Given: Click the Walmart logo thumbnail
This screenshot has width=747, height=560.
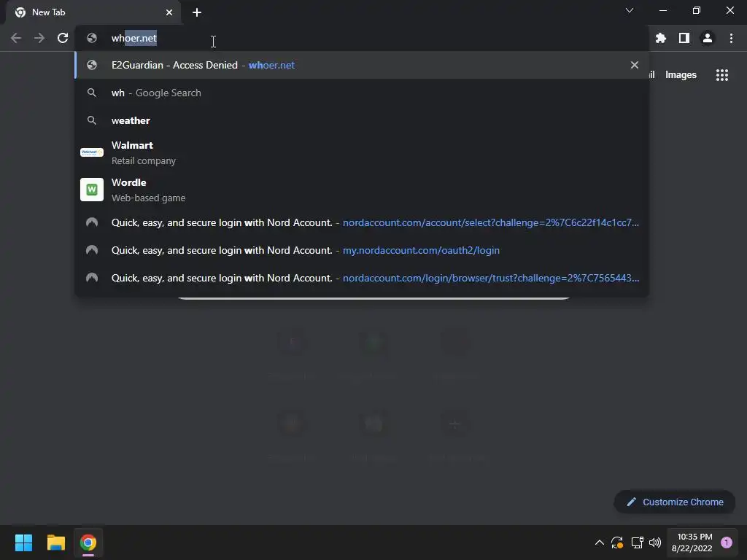Looking at the screenshot, I should (92, 152).
